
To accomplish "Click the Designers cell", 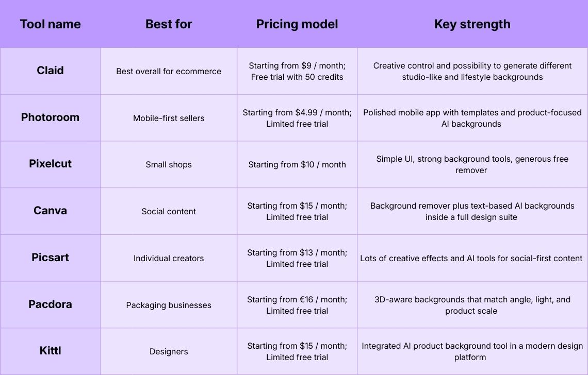I will click(169, 352).
